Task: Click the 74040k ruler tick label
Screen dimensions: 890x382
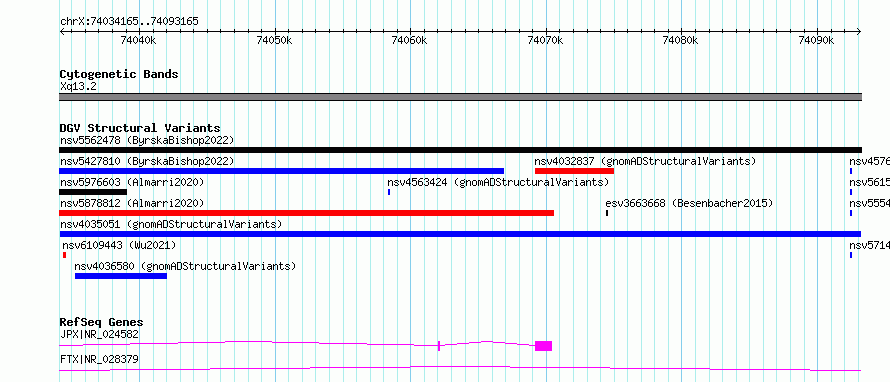Action: point(138,40)
